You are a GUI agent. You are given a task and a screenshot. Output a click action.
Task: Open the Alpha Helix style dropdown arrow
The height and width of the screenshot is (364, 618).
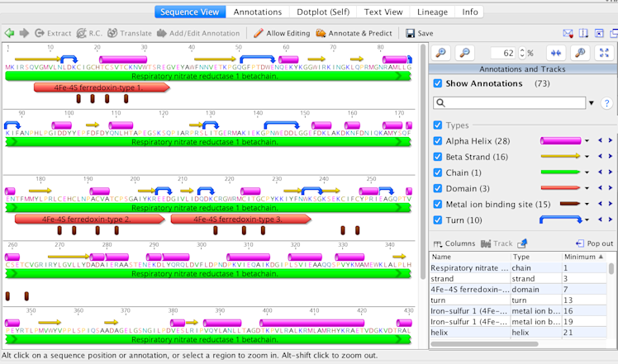(587, 141)
